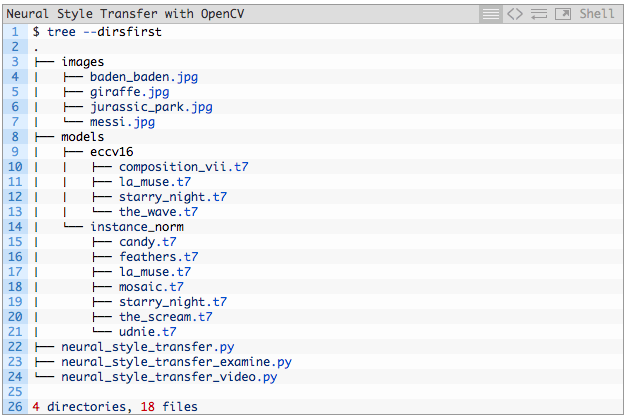
Task: Toggle plain code view lines icon
Action: [490, 14]
